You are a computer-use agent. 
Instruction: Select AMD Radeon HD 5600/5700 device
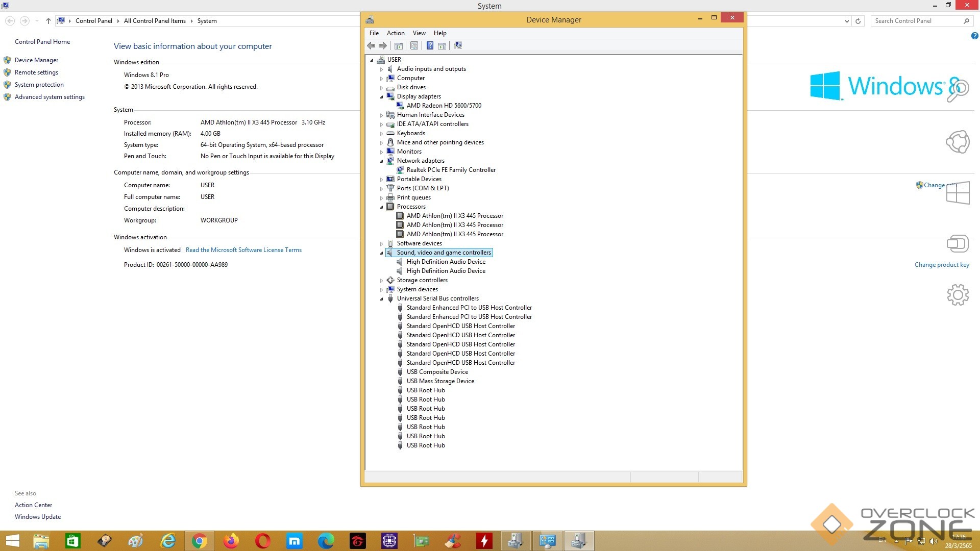(444, 106)
